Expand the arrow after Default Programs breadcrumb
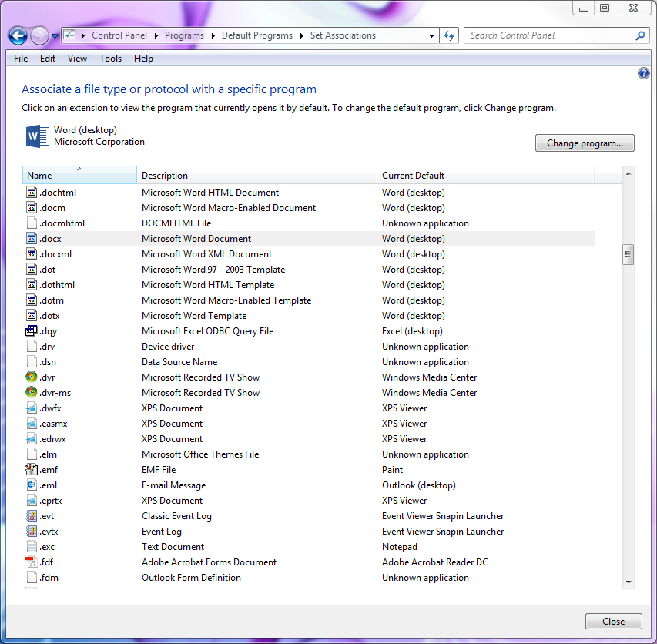The height and width of the screenshot is (644, 657). point(301,35)
